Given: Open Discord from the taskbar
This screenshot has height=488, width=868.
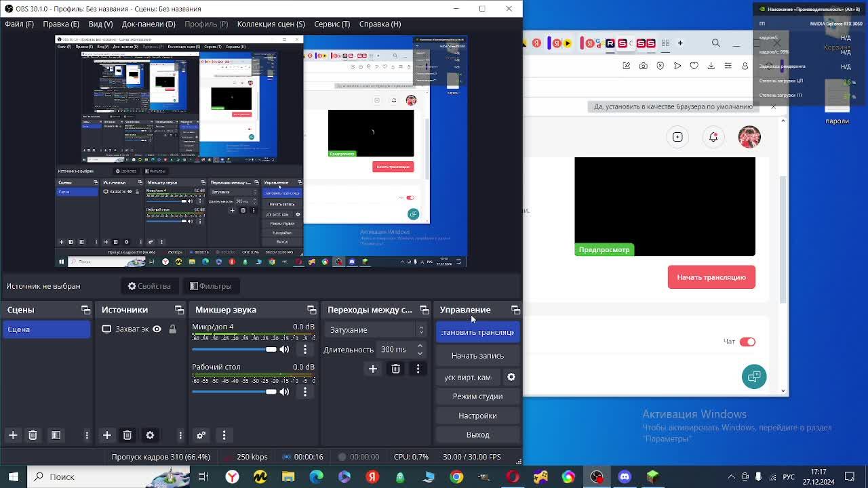Looking at the screenshot, I should (x=625, y=476).
